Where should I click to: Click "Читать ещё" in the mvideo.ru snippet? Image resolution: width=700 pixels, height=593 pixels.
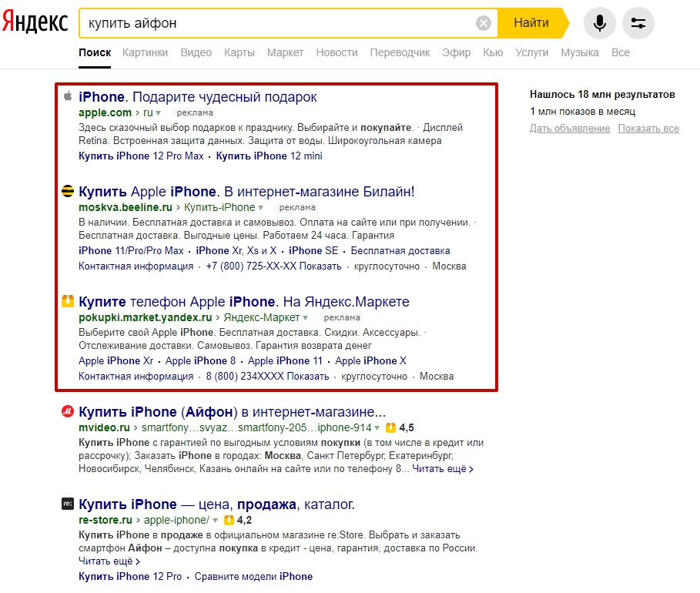[443, 469]
